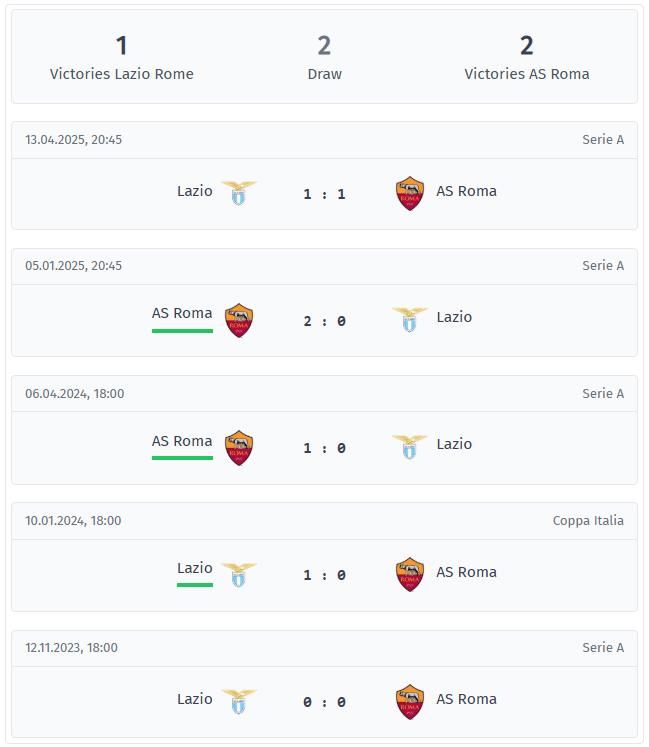Open the 2 : 0 score of 05.01.2025
649x747 pixels.
point(324,321)
